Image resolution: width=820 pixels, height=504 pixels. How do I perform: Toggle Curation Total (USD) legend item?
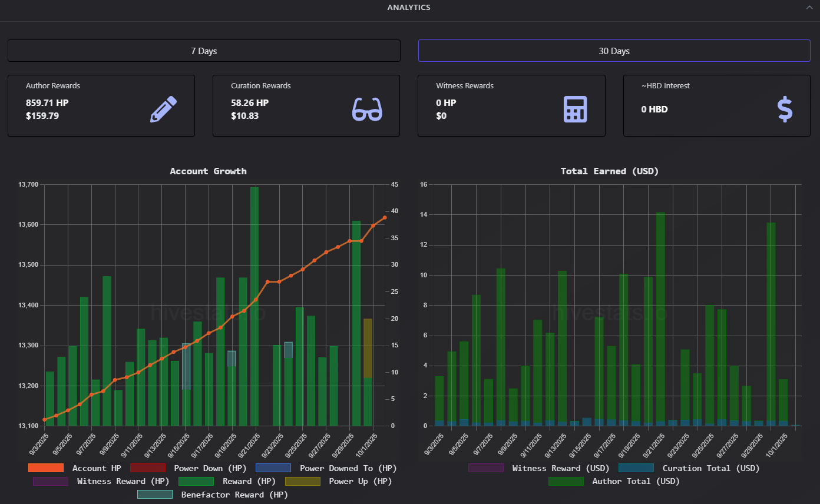(x=636, y=468)
